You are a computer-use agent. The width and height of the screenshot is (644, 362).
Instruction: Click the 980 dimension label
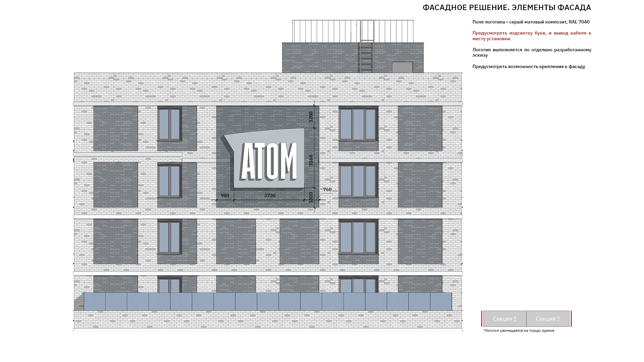(x=225, y=195)
